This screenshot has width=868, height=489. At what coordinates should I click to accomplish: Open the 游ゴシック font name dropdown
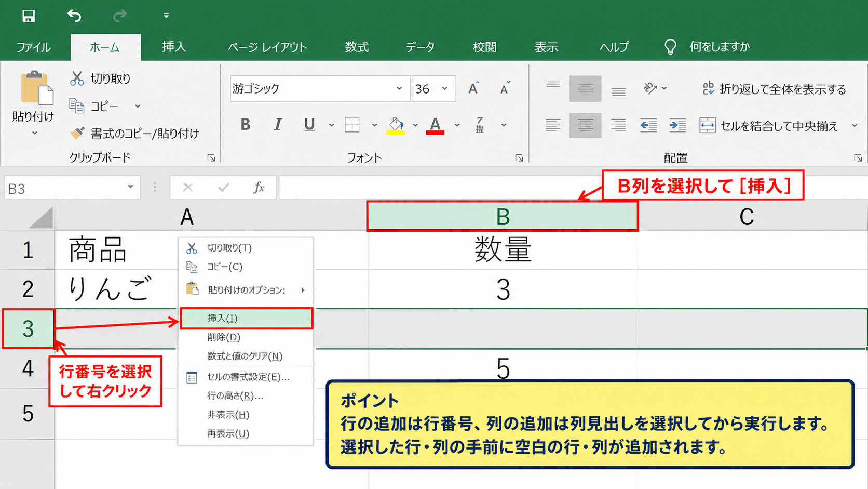point(399,88)
